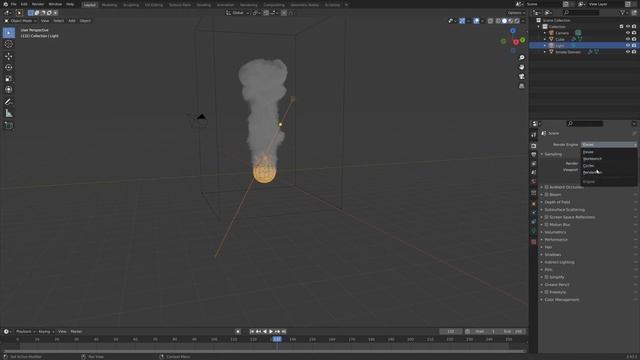Enable the Ambient Occlusion checkbox
This screenshot has width=640, height=360.
(x=547, y=187)
